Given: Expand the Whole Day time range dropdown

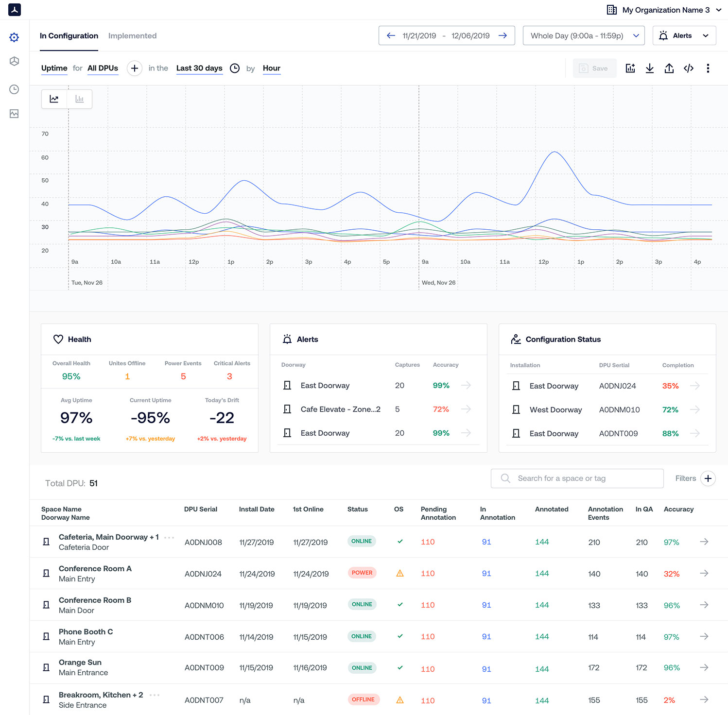Looking at the screenshot, I should [583, 35].
